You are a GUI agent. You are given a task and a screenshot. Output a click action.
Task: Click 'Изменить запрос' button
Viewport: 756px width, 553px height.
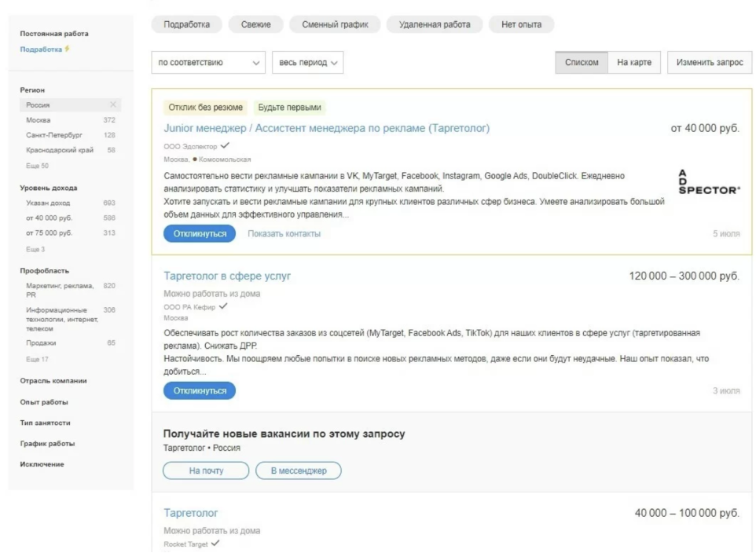click(710, 63)
